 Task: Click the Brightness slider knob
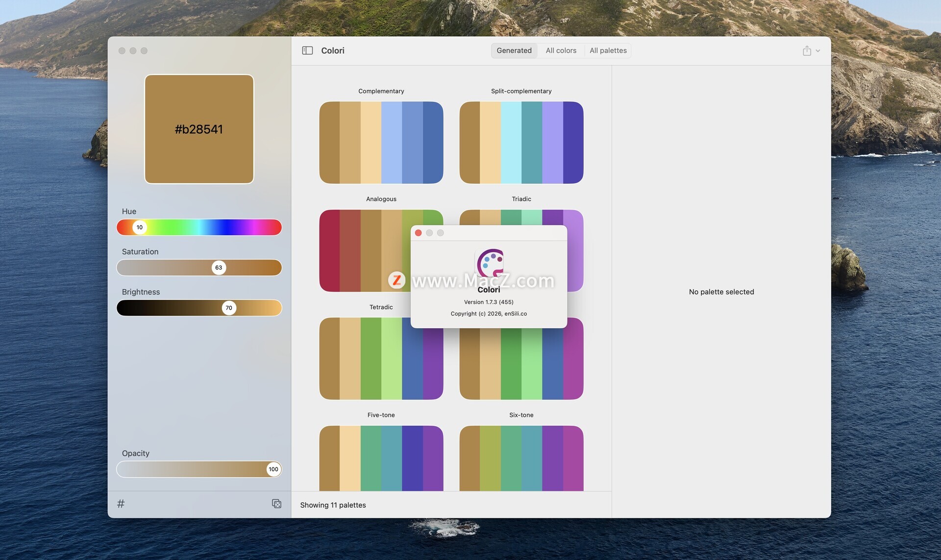pyautogui.click(x=229, y=308)
